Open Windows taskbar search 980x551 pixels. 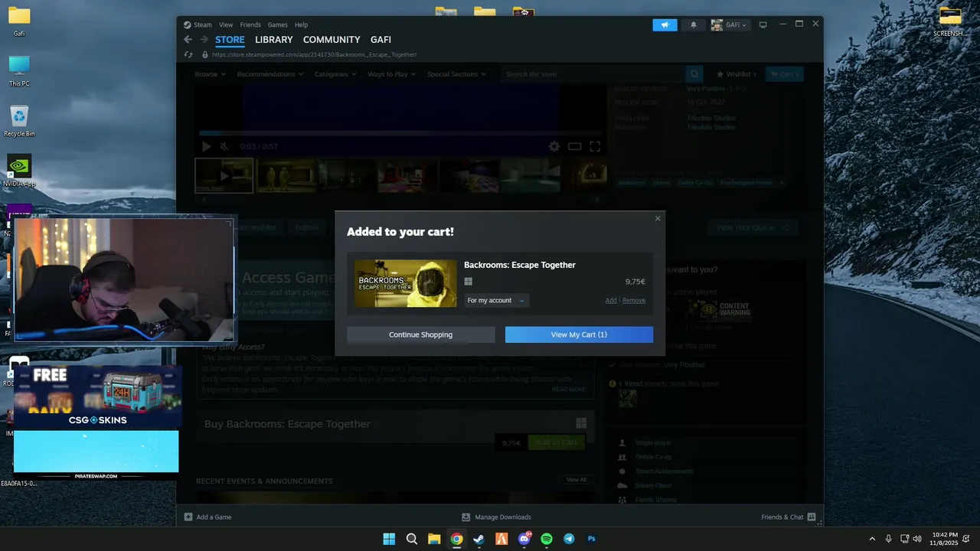pyautogui.click(x=411, y=539)
